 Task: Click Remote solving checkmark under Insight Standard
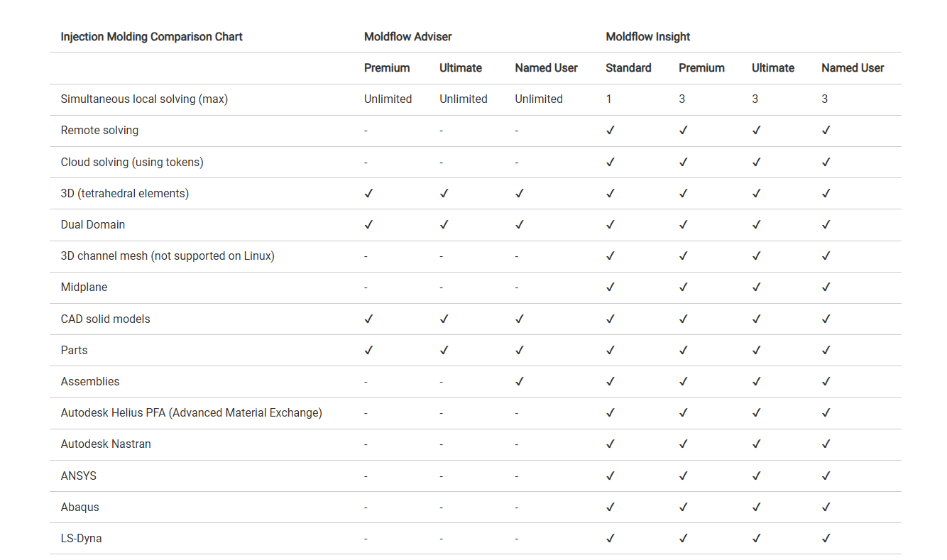(x=610, y=131)
